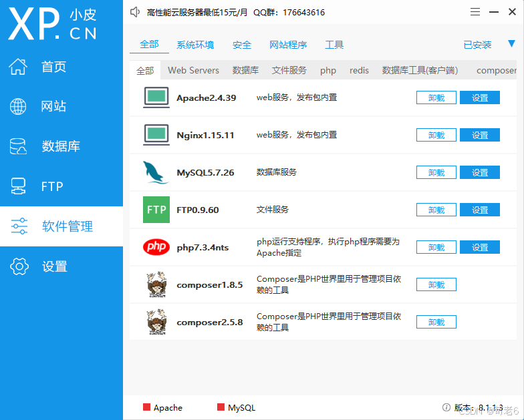Screen dimensions: 524x420
Task: Uninstall composer1.8.5 with 卸载
Action: pos(436,284)
